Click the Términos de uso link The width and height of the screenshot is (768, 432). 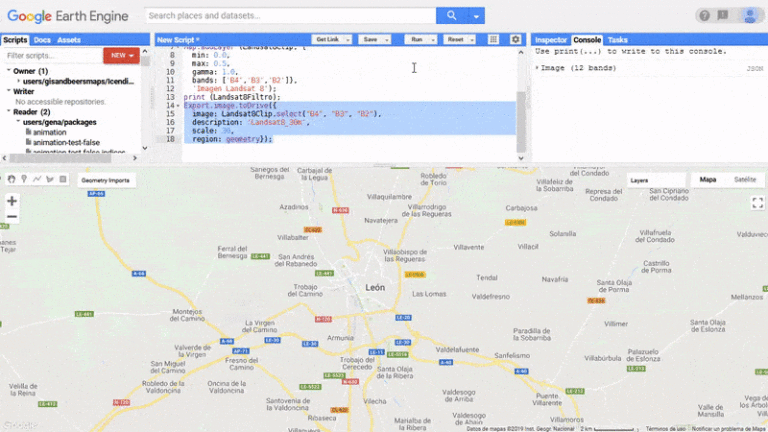(665, 429)
